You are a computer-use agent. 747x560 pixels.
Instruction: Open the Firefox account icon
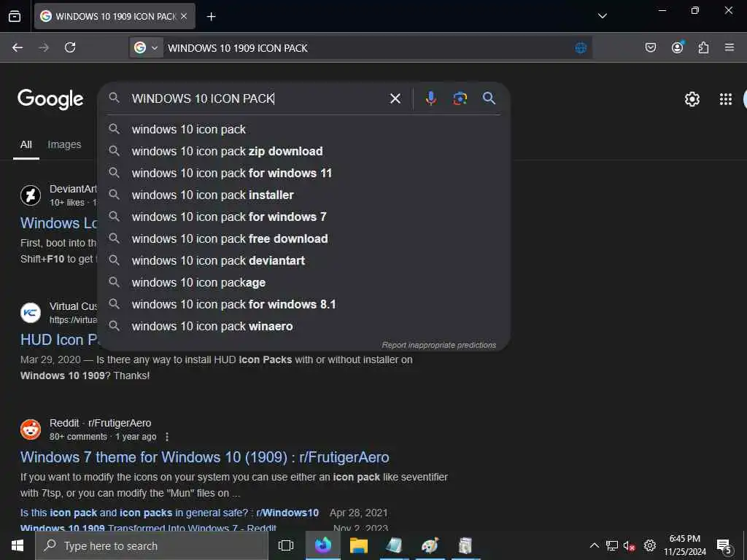point(677,47)
